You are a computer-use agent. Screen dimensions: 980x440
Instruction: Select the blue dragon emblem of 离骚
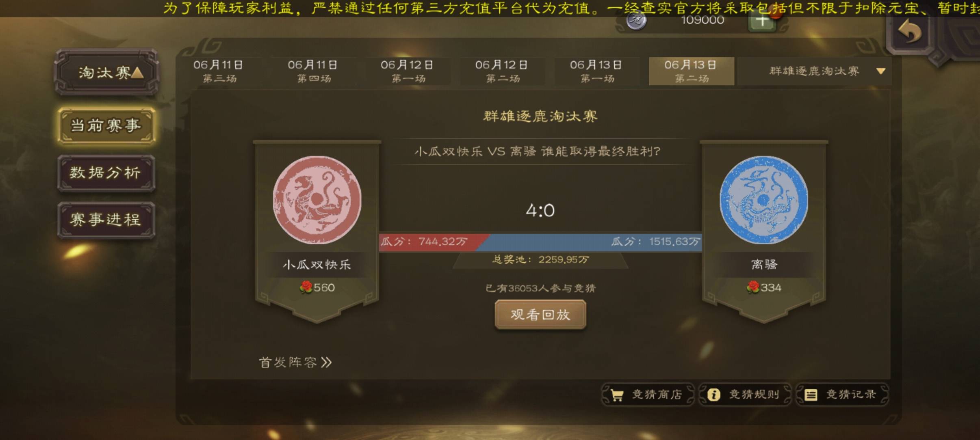coord(763,199)
